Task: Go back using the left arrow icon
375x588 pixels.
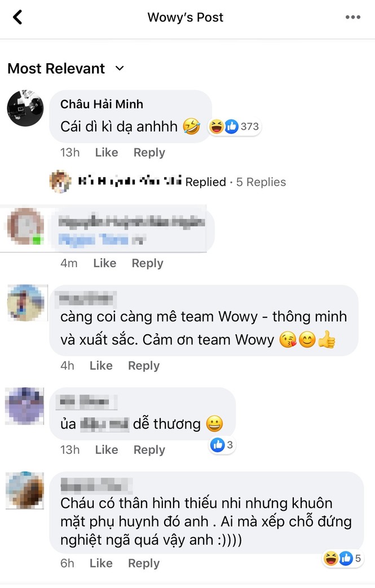Action: tap(17, 17)
